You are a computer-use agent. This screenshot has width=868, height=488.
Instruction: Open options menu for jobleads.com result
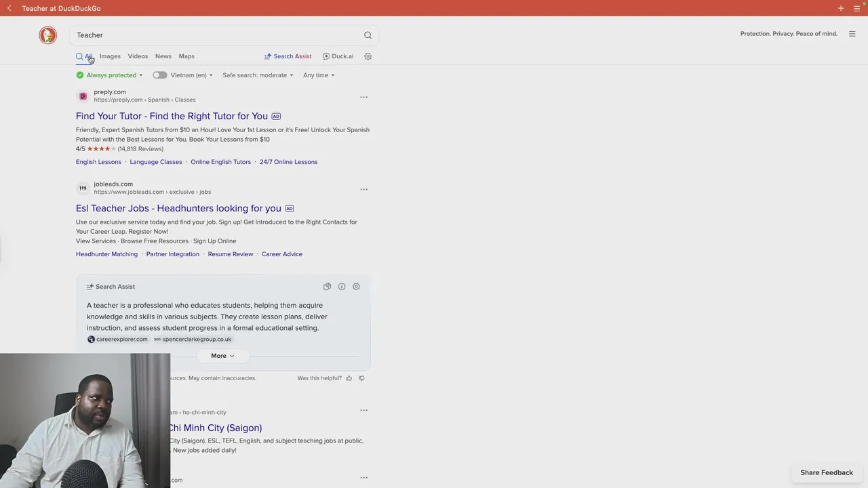[x=363, y=189]
